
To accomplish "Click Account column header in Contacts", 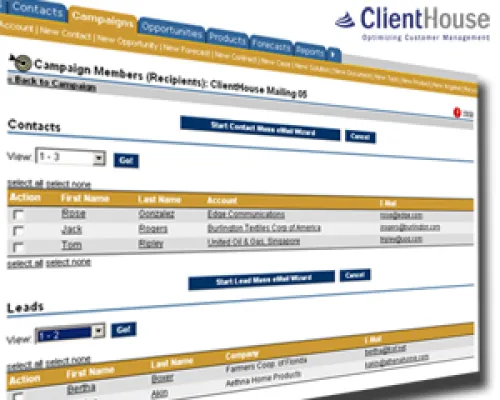I will [x=222, y=200].
